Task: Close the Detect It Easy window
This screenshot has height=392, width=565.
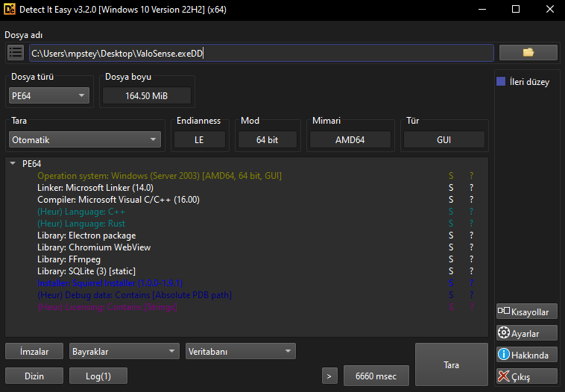Action: pos(550,10)
